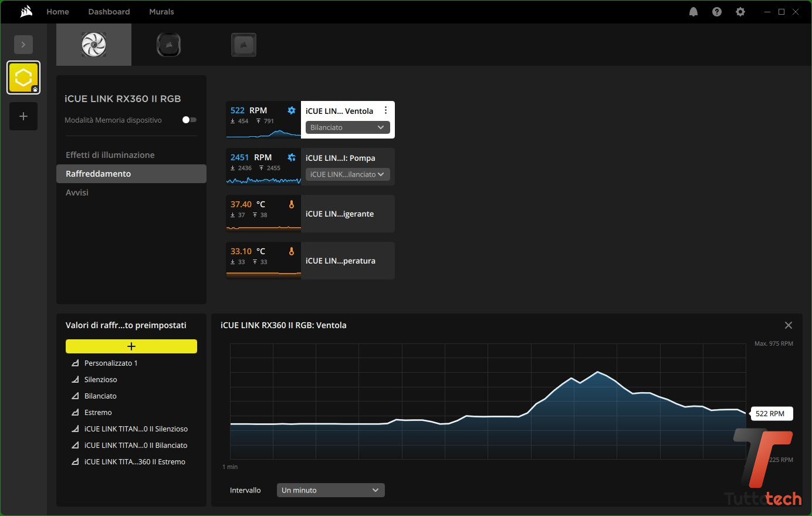Click the 2451 RPM pump sensor tile
This screenshot has height=516, width=812.
point(263,167)
